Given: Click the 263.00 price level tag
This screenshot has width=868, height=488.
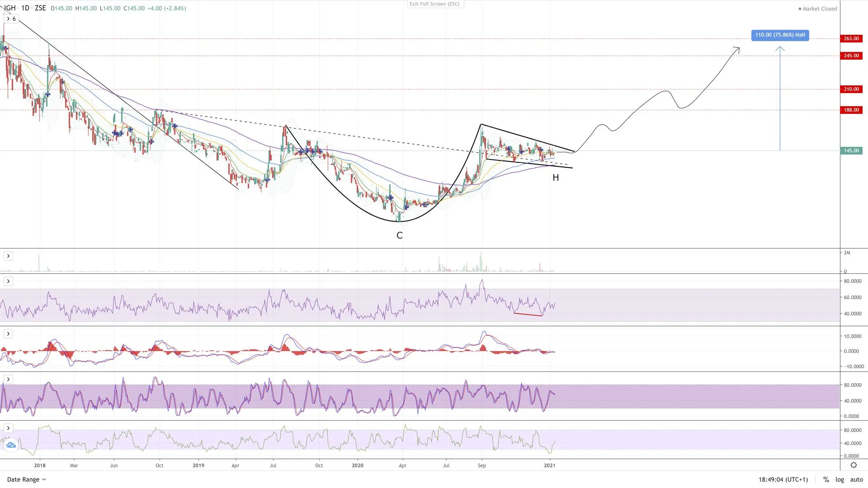Looking at the screenshot, I should click(x=851, y=38).
